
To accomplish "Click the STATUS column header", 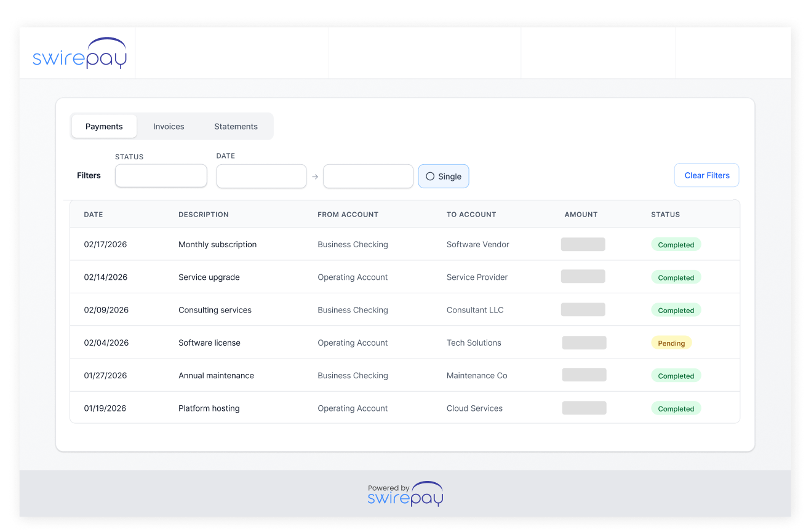I will pyautogui.click(x=666, y=215).
